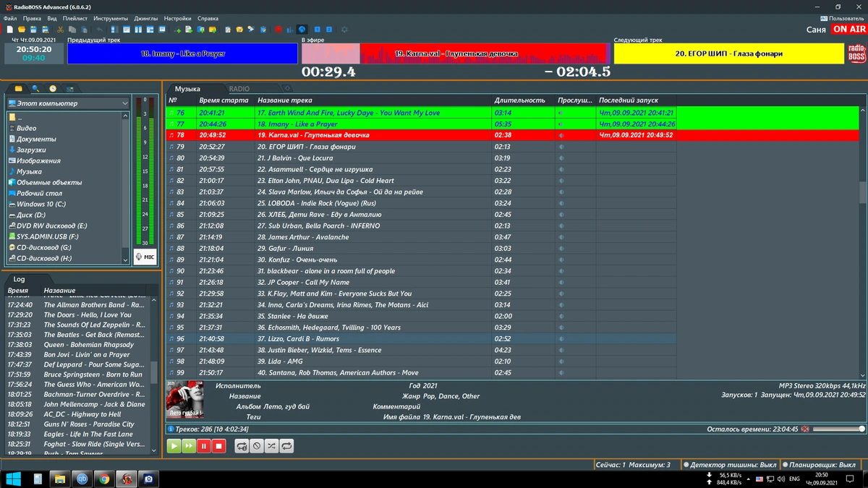868x488 pixels.
Task: Open the scheduler clock tab in the left panel
Action: point(53,88)
